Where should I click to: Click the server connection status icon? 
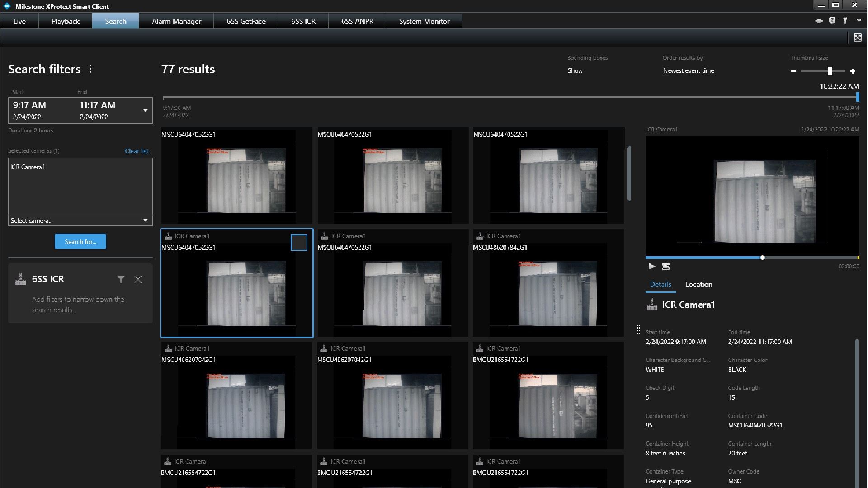(x=819, y=21)
